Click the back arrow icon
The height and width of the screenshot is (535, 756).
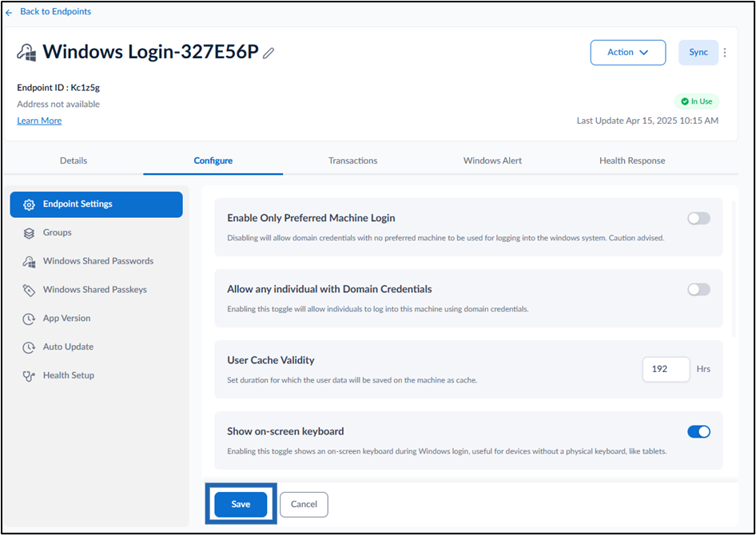coord(9,12)
